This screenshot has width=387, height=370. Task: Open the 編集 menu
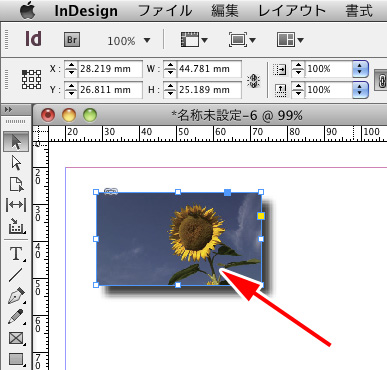click(x=225, y=11)
